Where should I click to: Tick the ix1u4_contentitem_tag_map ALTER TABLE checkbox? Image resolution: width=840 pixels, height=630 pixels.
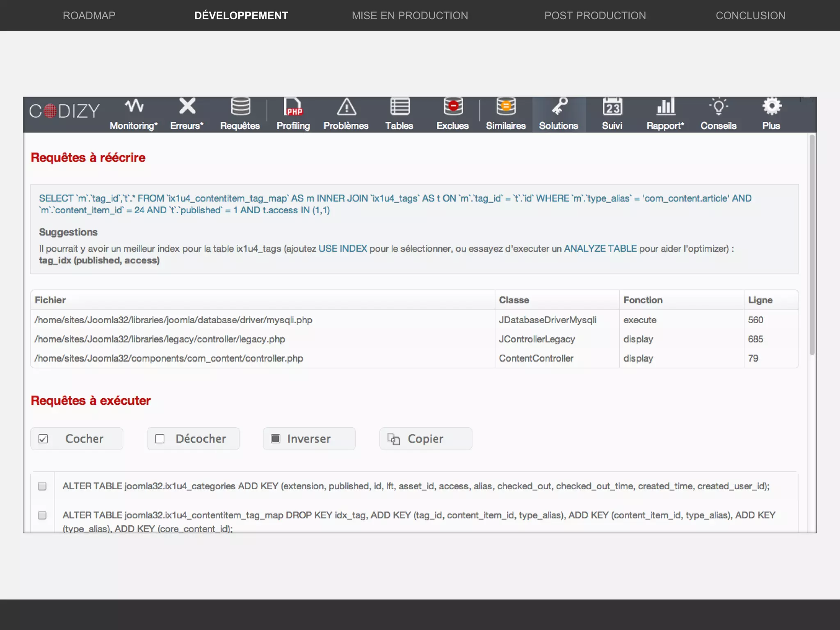pos(42,515)
